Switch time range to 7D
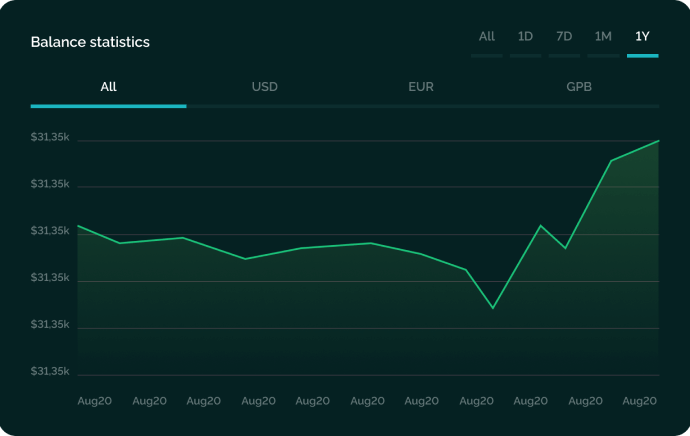 tap(564, 37)
